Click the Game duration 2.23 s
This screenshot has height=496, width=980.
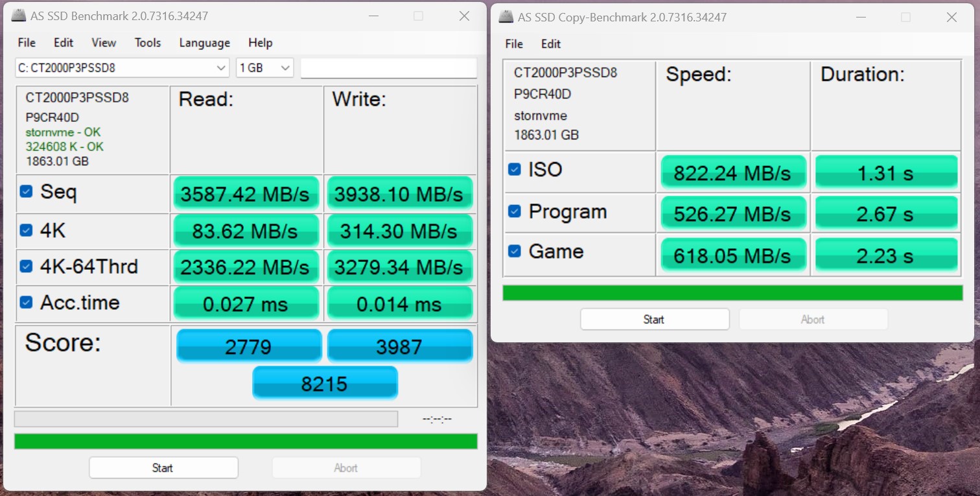(x=885, y=255)
